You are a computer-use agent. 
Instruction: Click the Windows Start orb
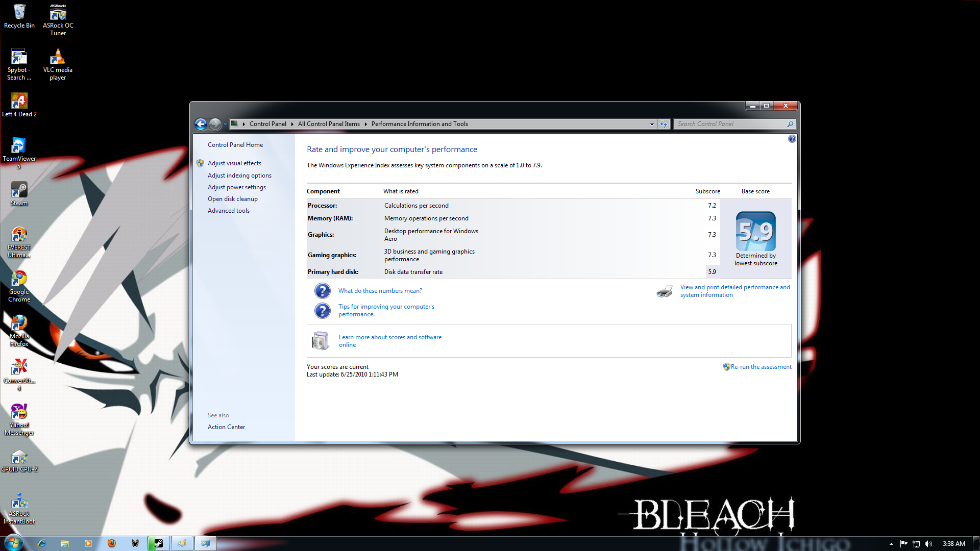pyautogui.click(x=13, y=542)
